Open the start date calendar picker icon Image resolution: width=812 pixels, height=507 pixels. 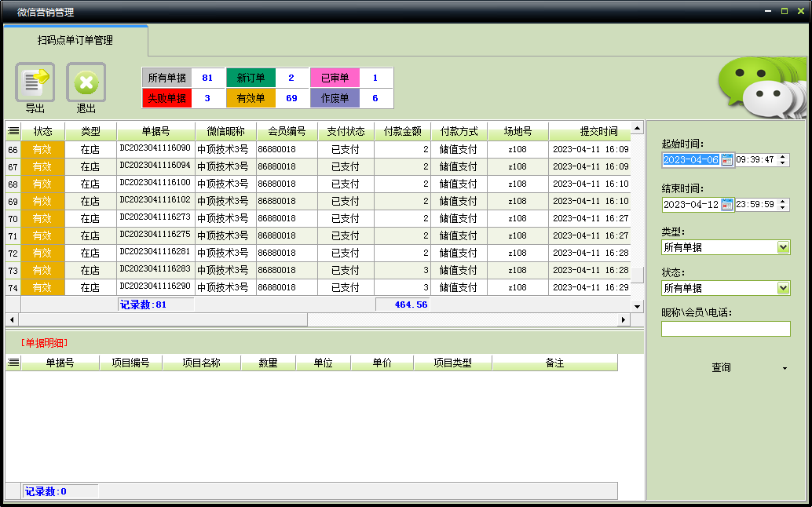tap(727, 160)
